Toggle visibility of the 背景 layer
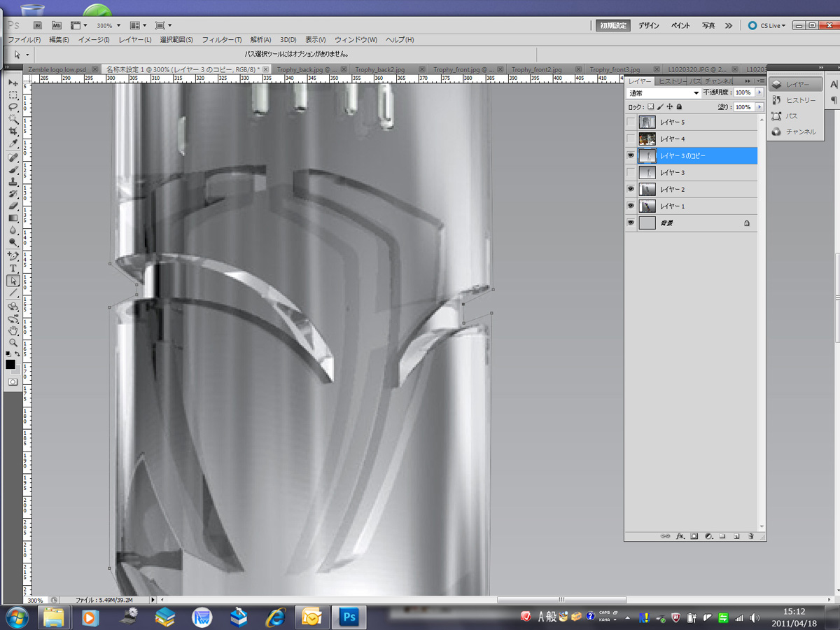The width and height of the screenshot is (840, 630). 631,223
